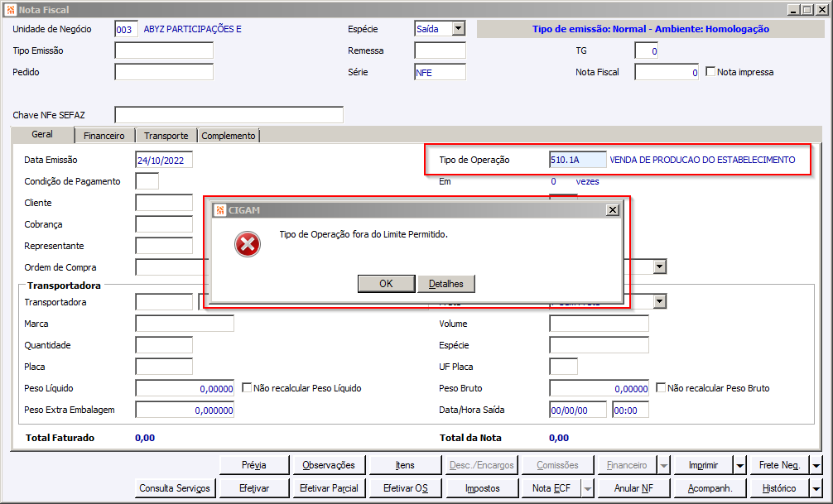Viewport: 833px width, 504px height.
Task: Click the Placa input field
Action: (x=164, y=367)
